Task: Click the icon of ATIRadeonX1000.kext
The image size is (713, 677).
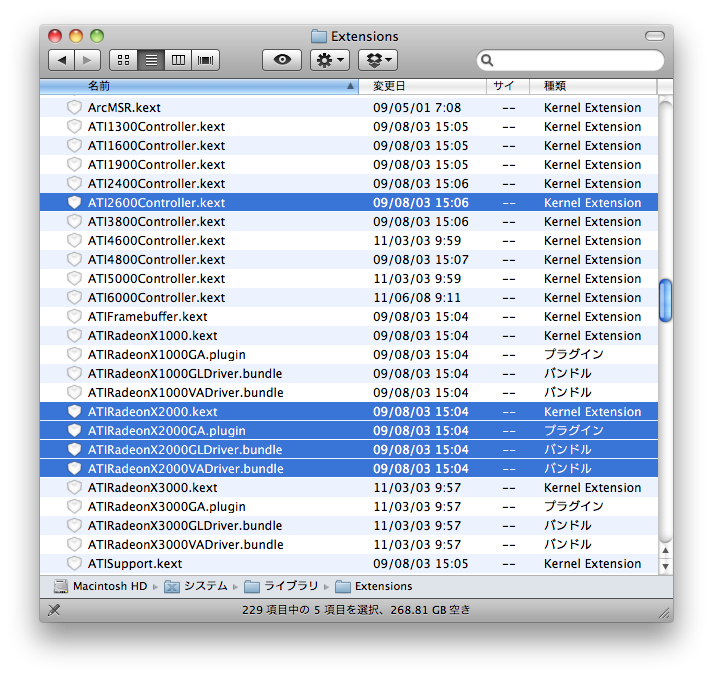Action: click(x=74, y=336)
